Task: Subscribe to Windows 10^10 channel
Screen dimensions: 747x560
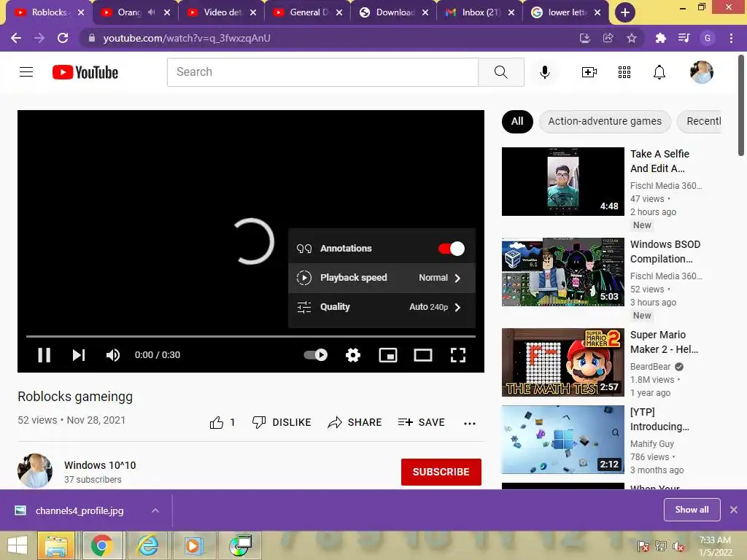Action: tap(441, 472)
